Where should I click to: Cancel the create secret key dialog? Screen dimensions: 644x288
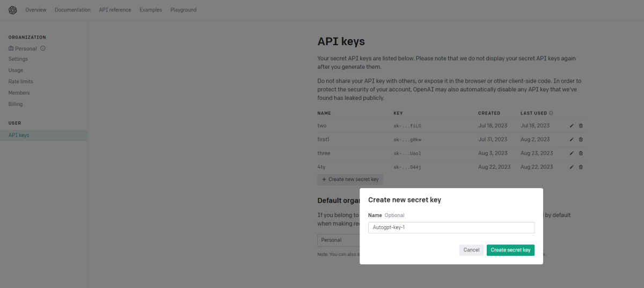pos(471,250)
